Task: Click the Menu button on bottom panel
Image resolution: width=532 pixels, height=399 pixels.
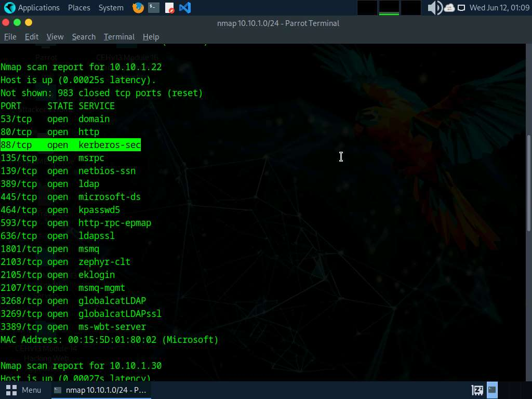Action: pyautogui.click(x=24, y=390)
